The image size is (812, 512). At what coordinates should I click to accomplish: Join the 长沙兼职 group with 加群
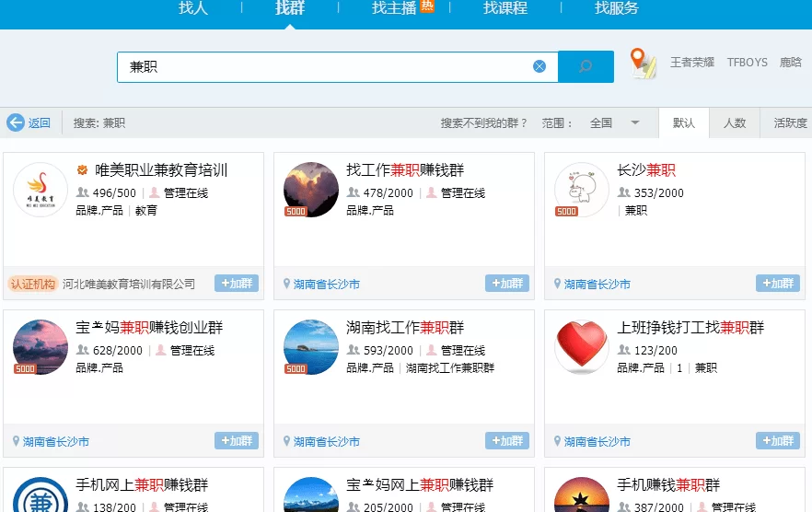tap(778, 284)
